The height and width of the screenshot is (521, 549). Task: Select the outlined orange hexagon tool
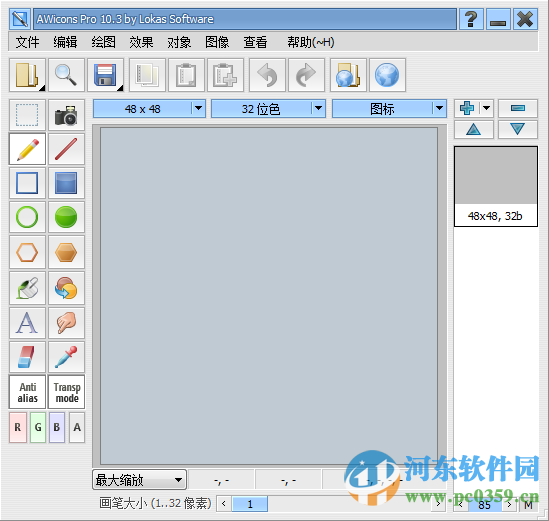pyautogui.click(x=27, y=252)
